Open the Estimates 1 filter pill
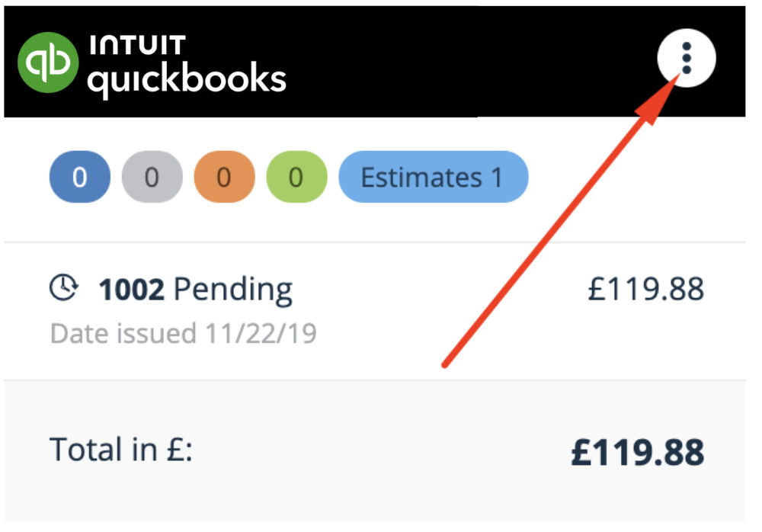The height and width of the screenshot is (532, 762). (x=433, y=177)
